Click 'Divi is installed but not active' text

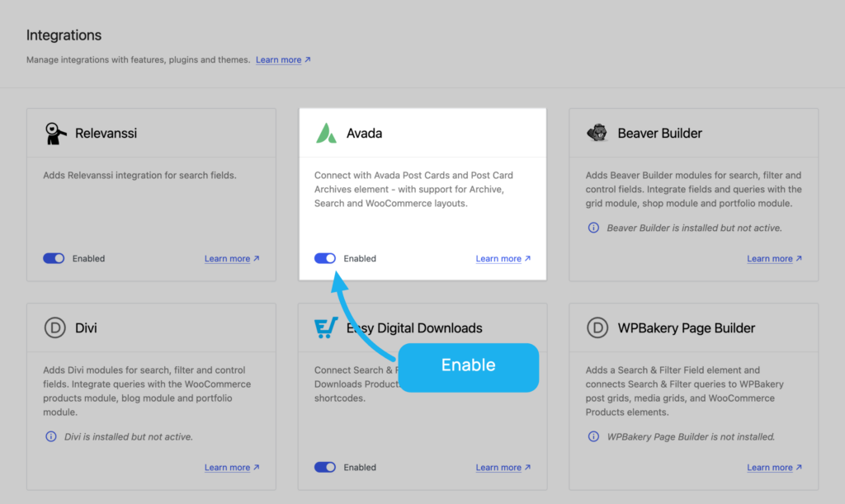128,436
